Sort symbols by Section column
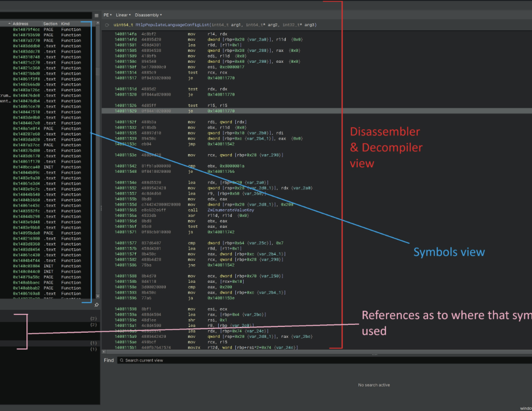The height and width of the screenshot is (411, 532). coord(50,24)
